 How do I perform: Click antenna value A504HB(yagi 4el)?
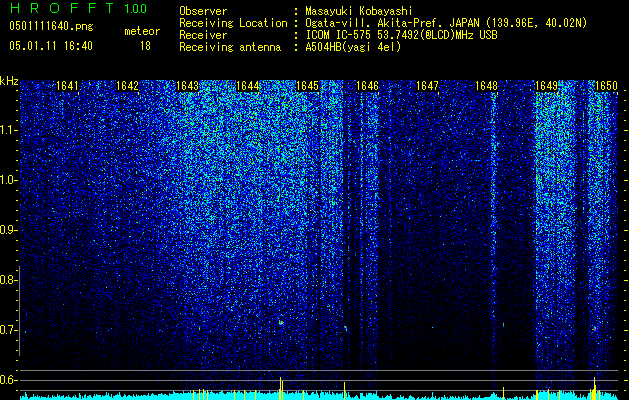coord(353,47)
